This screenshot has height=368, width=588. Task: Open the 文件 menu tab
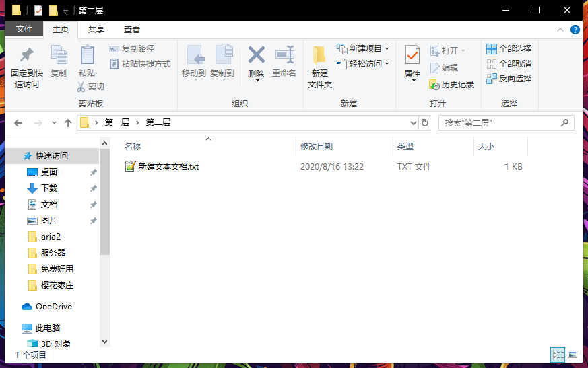(24, 29)
